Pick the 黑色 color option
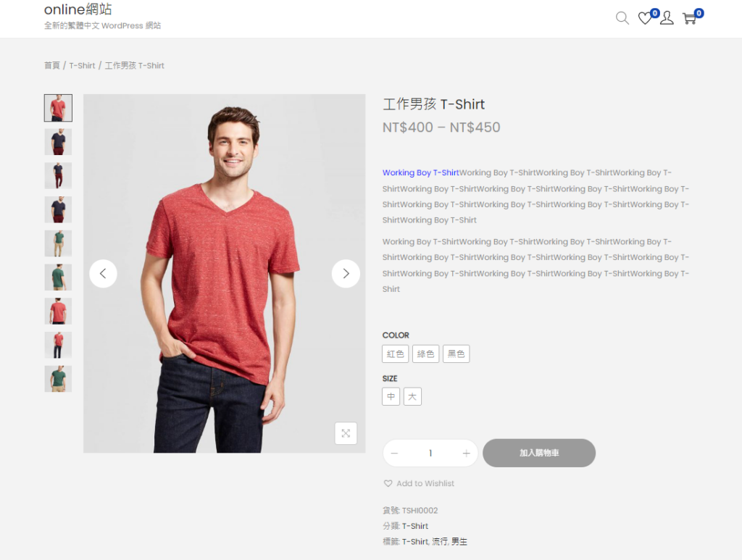The height and width of the screenshot is (560, 742). tap(456, 354)
